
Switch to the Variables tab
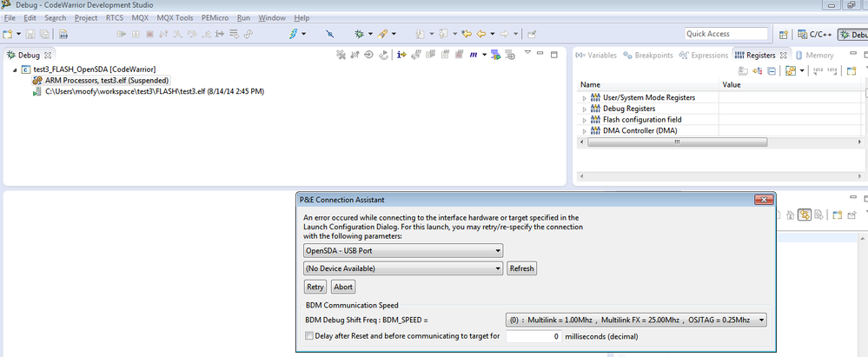(x=596, y=56)
